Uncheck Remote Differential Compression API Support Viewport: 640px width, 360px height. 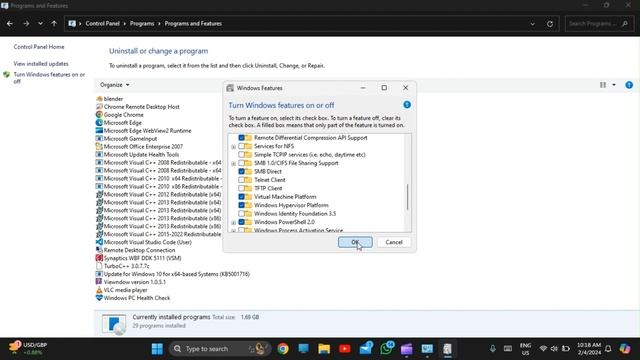pos(242,138)
